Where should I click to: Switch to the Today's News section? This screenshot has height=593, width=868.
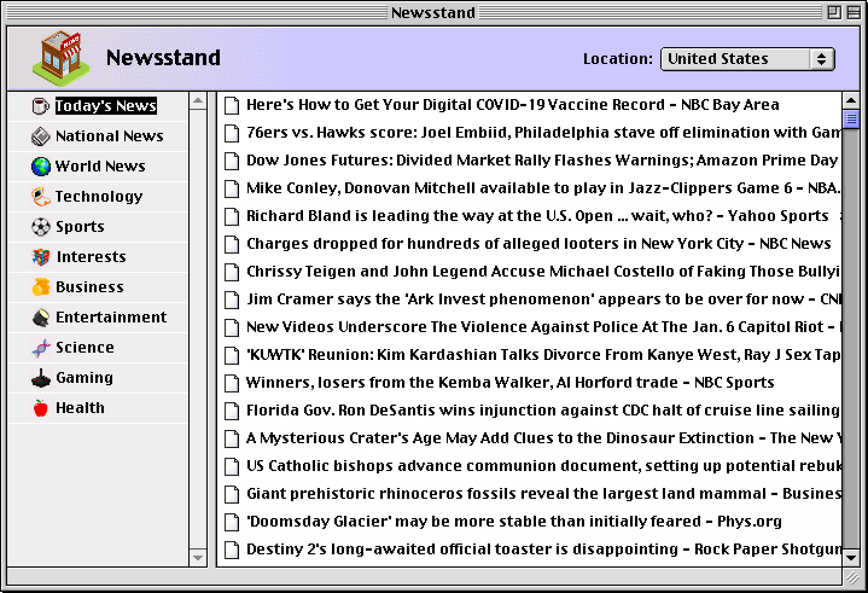106,106
